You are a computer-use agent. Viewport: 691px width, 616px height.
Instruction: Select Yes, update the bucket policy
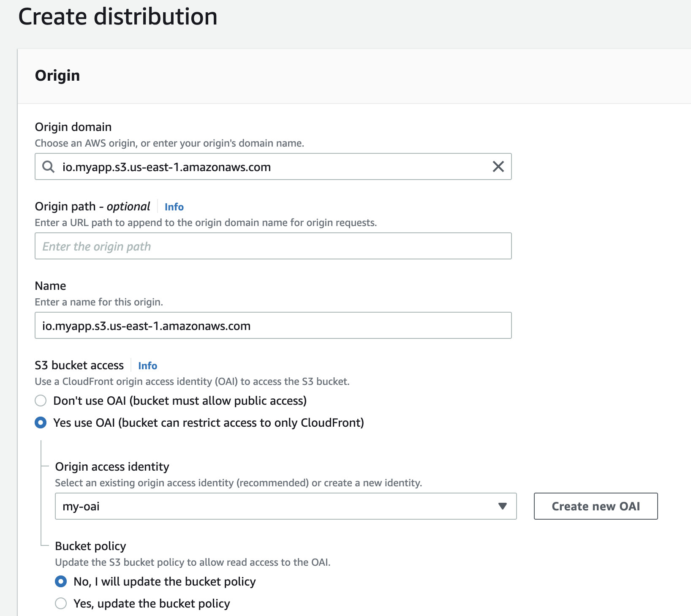(61, 603)
